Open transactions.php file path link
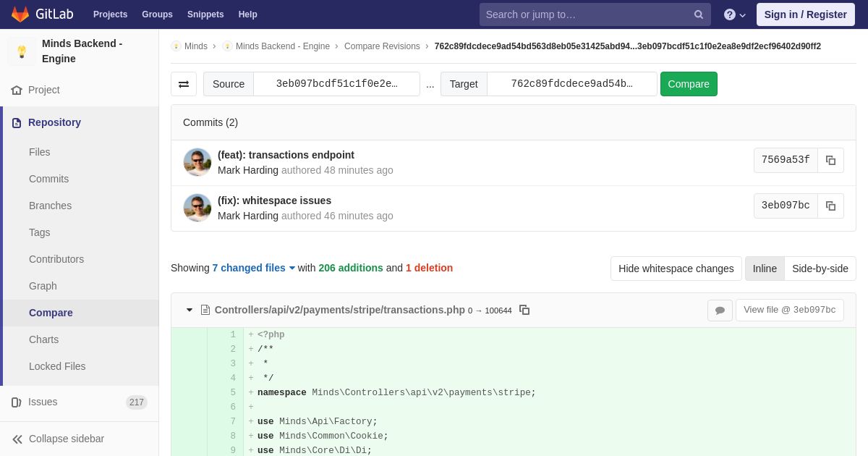This screenshot has width=868, height=456. (340, 310)
